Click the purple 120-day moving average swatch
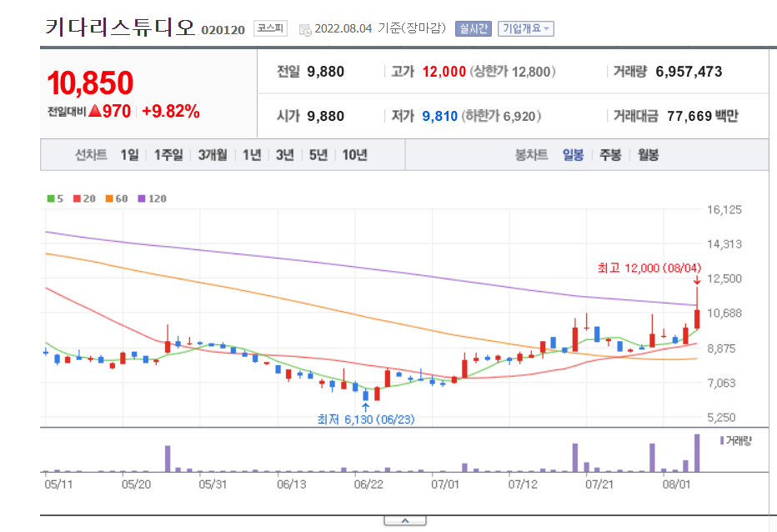 [142, 198]
